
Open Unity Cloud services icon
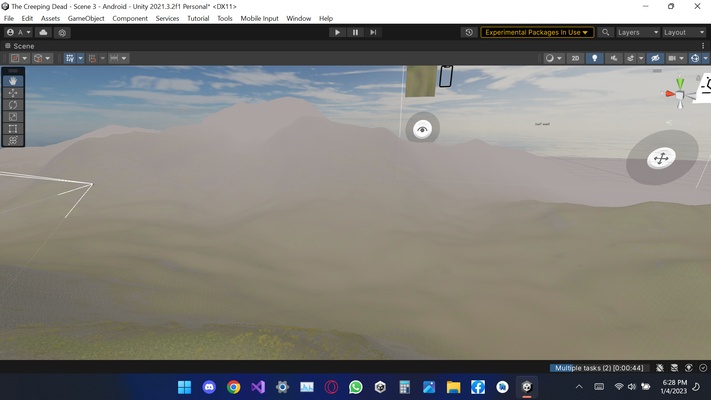pyautogui.click(x=44, y=32)
